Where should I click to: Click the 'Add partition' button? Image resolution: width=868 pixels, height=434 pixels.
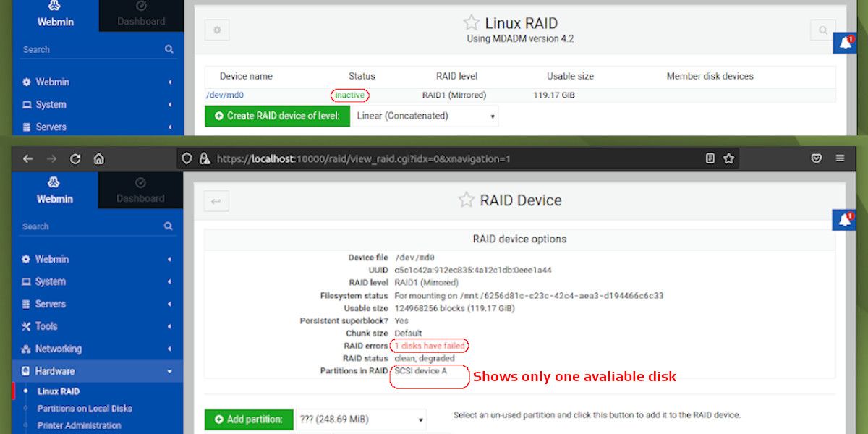click(x=249, y=419)
